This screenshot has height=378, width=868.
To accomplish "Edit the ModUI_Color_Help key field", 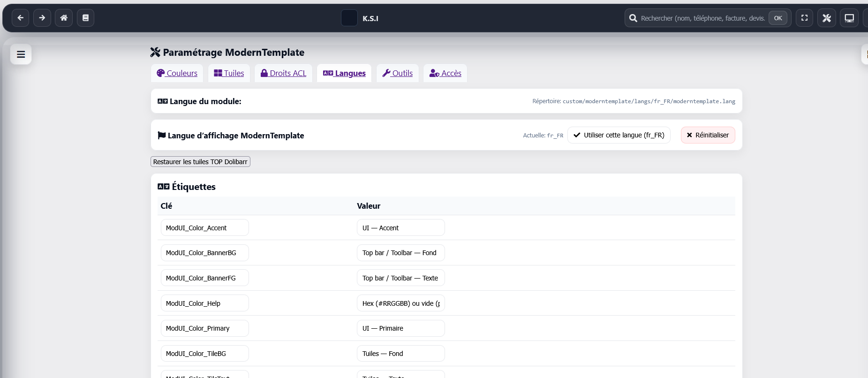I will coord(205,303).
